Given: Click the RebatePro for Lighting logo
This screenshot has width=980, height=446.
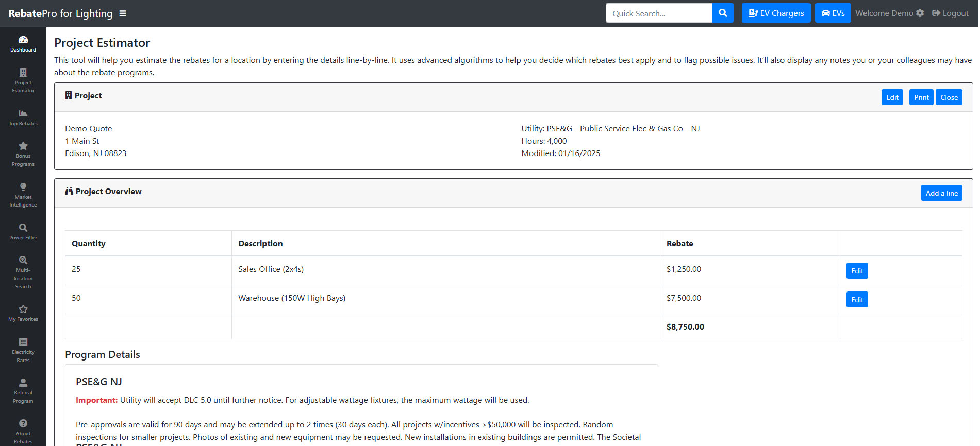Looking at the screenshot, I should (60, 13).
